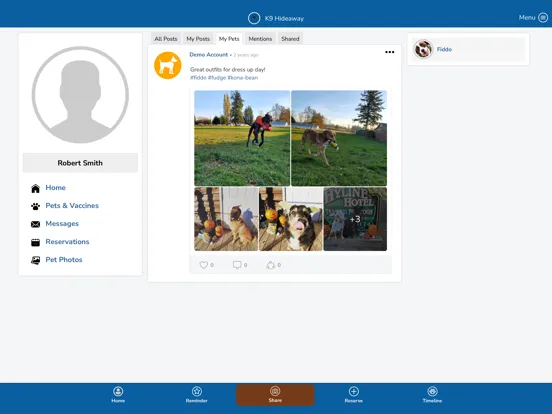Select the Shared tab

290,39
